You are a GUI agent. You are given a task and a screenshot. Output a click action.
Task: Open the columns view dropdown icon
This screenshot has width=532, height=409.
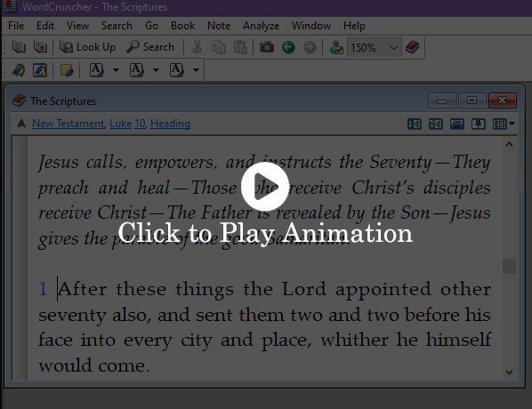[x=504, y=124]
